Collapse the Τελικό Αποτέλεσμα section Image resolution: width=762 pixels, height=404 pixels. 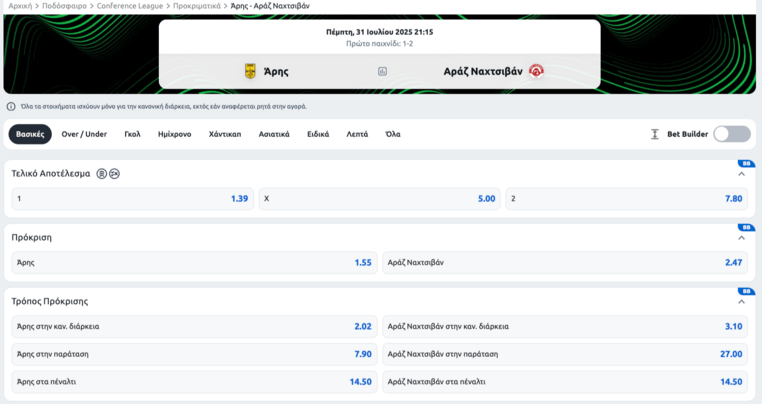(742, 174)
